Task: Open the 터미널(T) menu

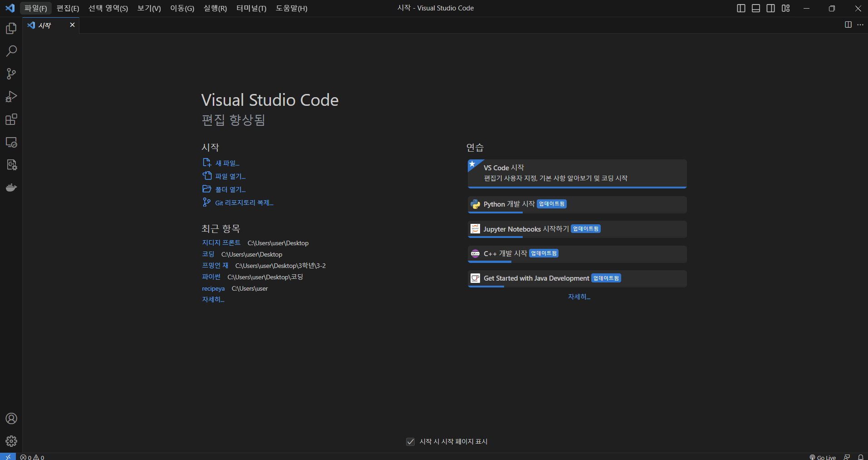Action: point(251,8)
